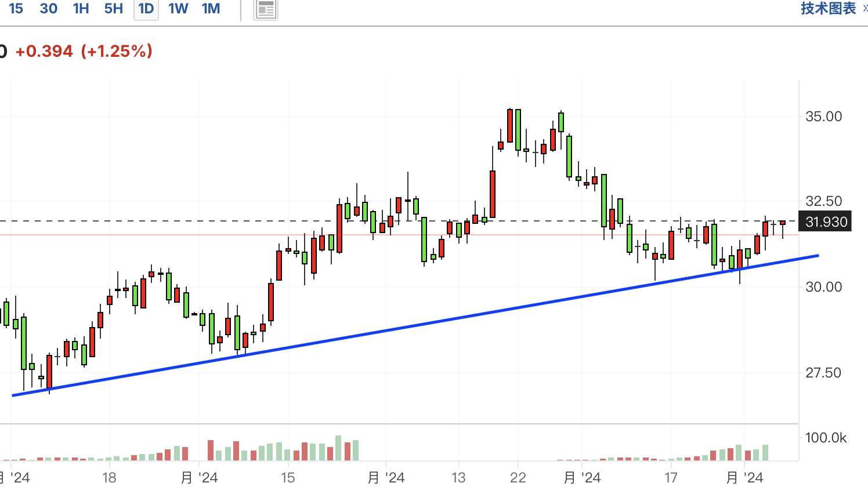The height and width of the screenshot is (501, 868).
Task: Switch to the 1M monthly timeframe
Action: [211, 9]
